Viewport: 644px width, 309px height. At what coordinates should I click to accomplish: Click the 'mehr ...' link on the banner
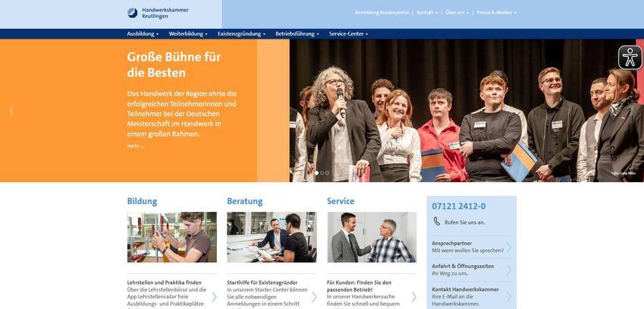[136, 146]
